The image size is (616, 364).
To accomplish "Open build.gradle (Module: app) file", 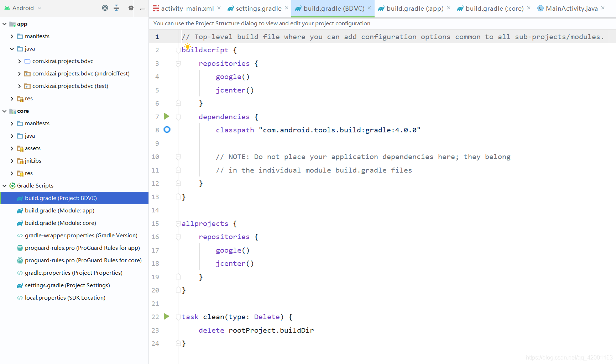I will (74, 210).
